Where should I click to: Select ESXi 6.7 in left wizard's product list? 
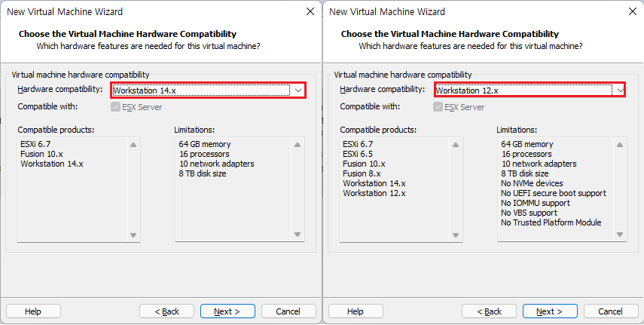pyautogui.click(x=35, y=144)
